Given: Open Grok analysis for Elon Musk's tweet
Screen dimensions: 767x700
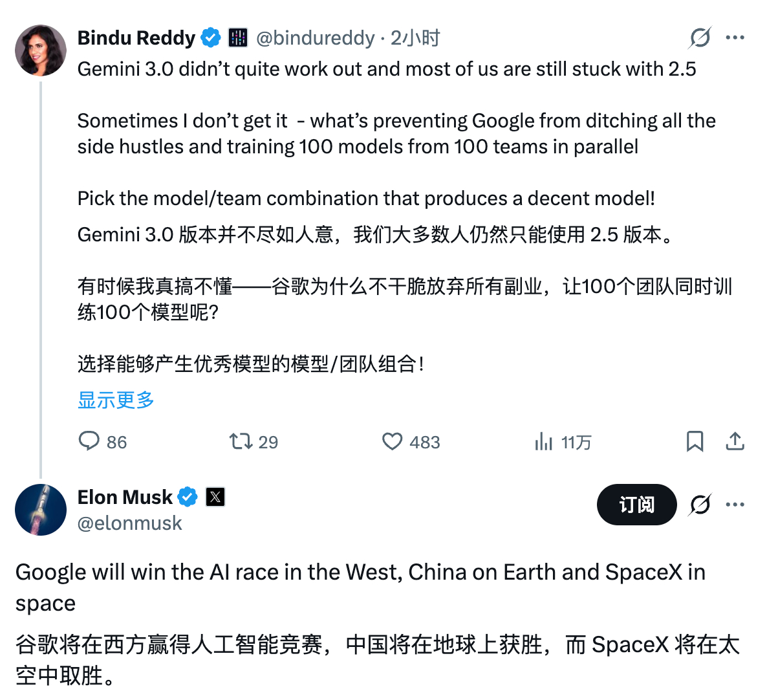Looking at the screenshot, I should click(699, 505).
